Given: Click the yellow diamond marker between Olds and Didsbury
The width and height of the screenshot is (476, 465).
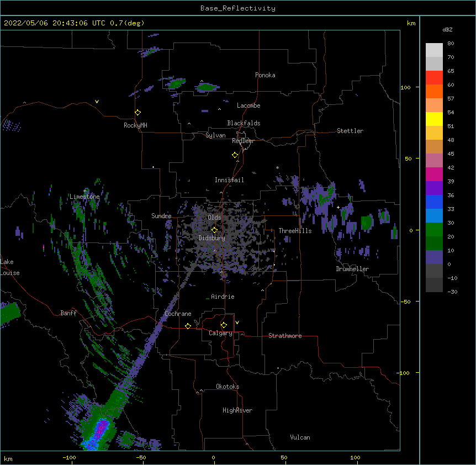Looking at the screenshot, I should point(214,230).
